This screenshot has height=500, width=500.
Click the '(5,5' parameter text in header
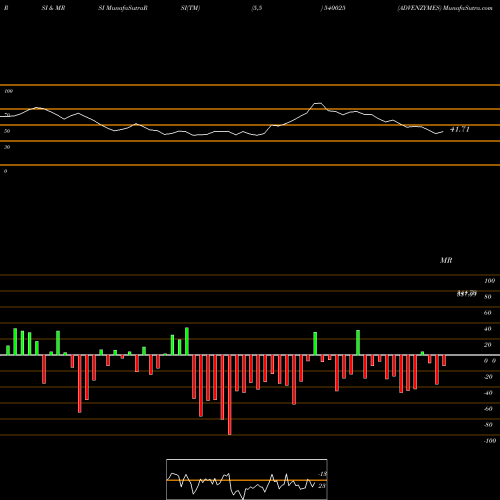(x=257, y=8)
